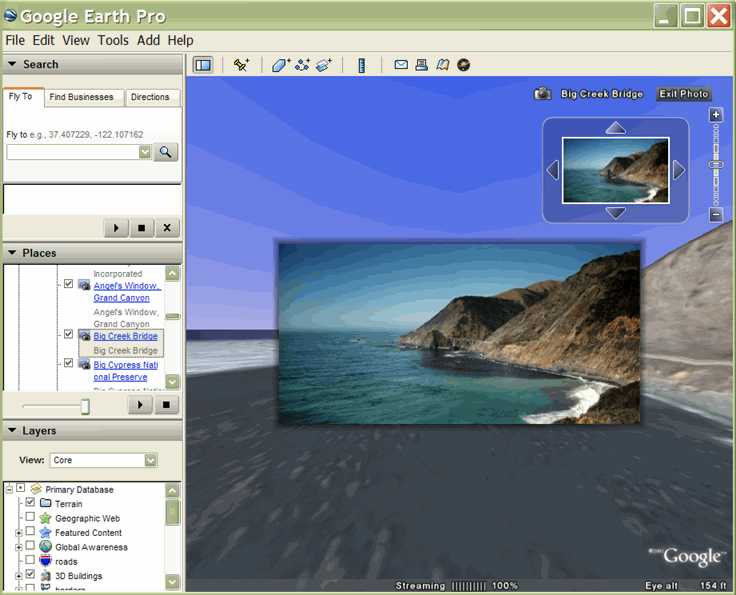
Task: Open the Layers View Core dropdown
Action: point(103,460)
